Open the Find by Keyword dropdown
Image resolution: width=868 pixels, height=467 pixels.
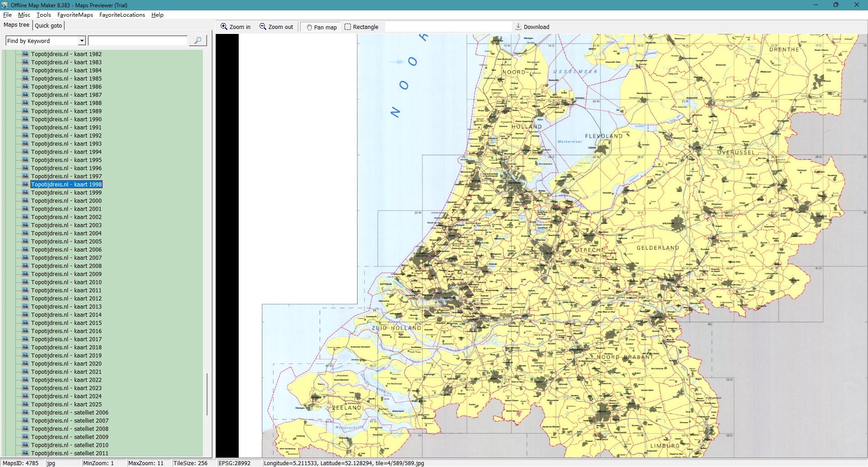click(82, 41)
